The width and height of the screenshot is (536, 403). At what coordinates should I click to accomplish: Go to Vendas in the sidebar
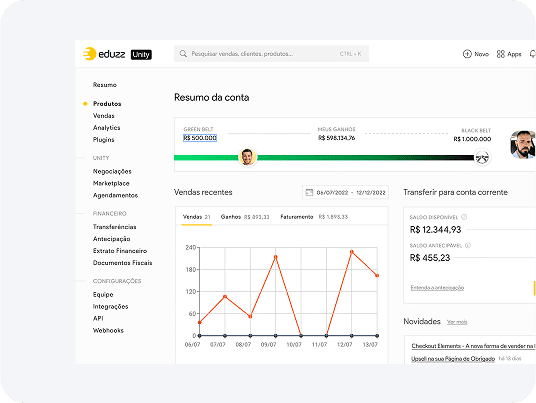103,116
